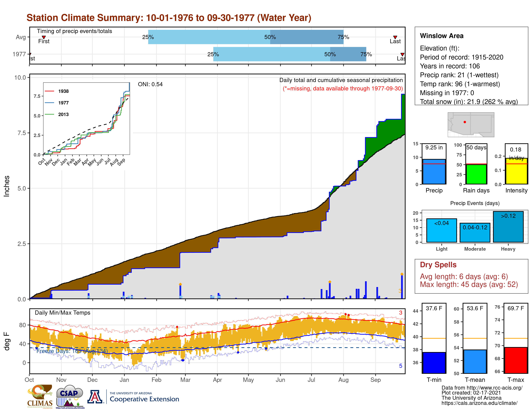Click the Cooperative Extension text logo

tap(144, 397)
